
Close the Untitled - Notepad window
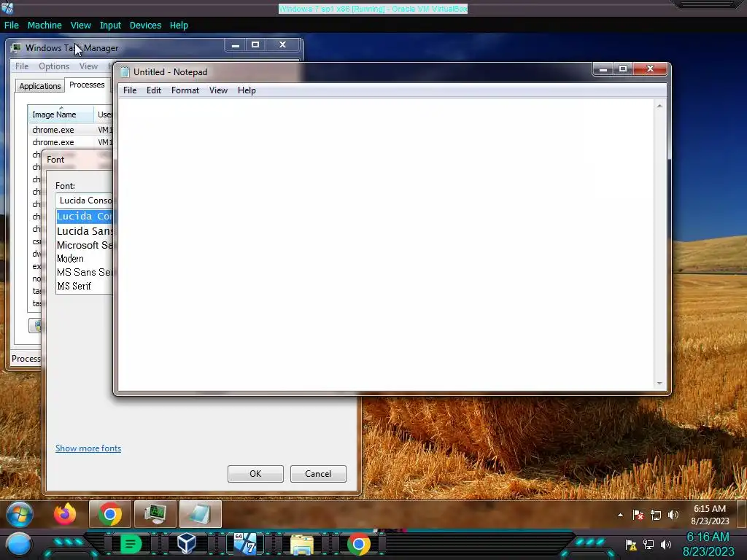tap(650, 69)
